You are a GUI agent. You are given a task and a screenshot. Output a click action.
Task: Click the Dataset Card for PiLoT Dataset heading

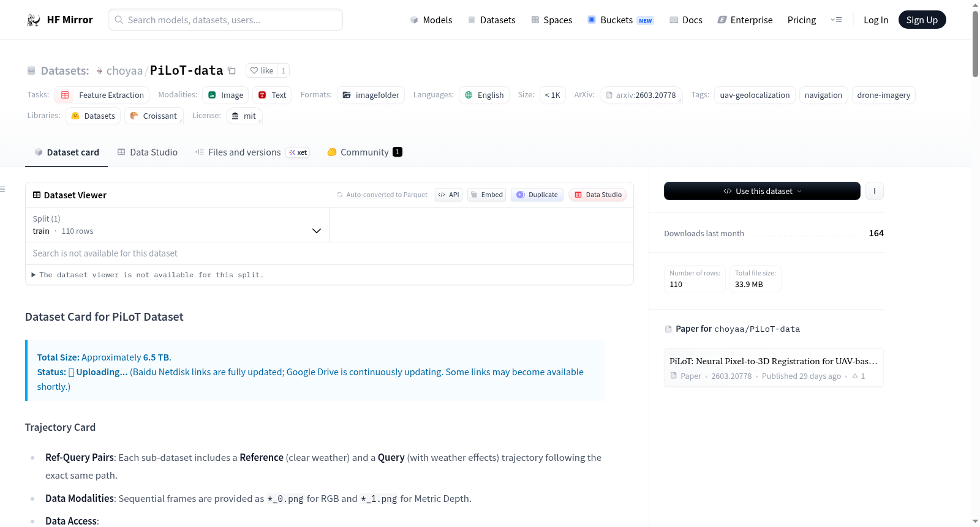(x=104, y=317)
